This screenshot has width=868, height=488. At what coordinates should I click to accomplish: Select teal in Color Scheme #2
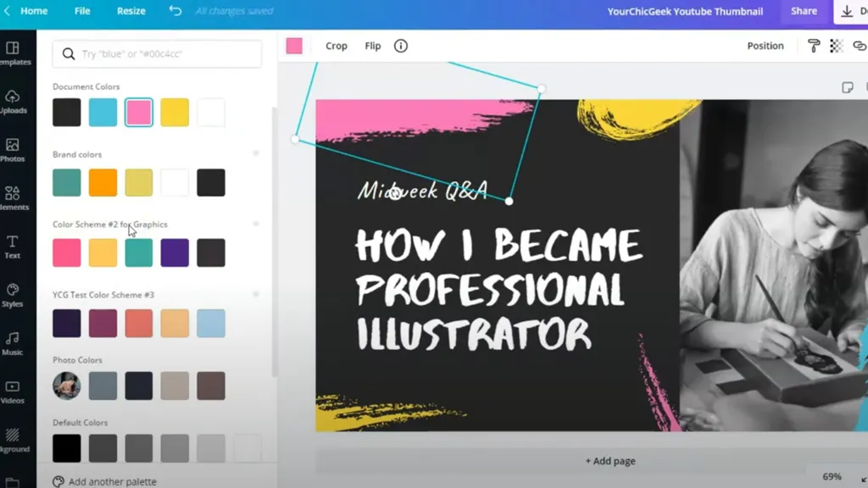click(139, 252)
